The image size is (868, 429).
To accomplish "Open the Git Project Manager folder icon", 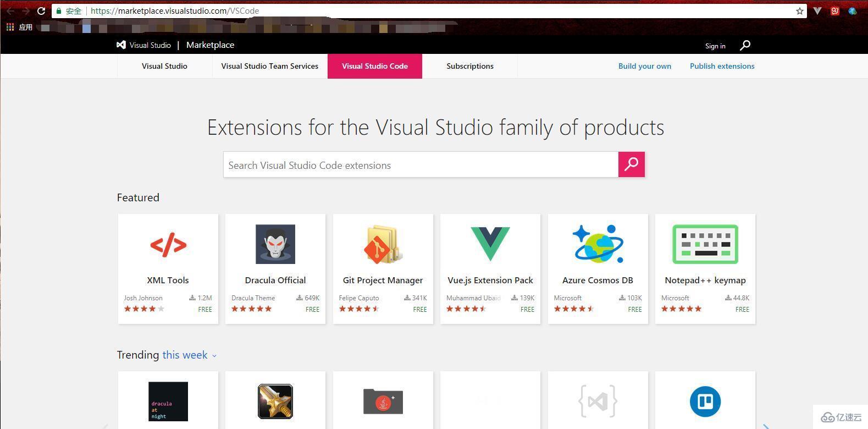I will [x=383, y=244].
